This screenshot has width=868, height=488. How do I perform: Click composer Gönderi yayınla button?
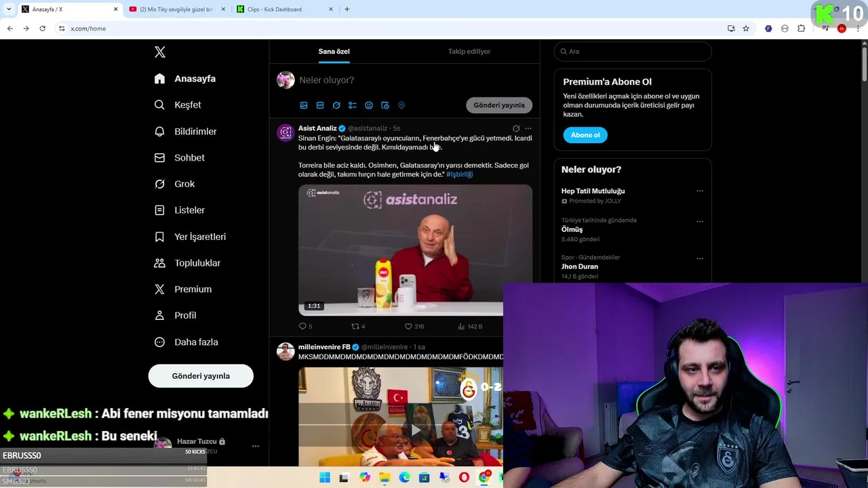(x=499, y=105)
